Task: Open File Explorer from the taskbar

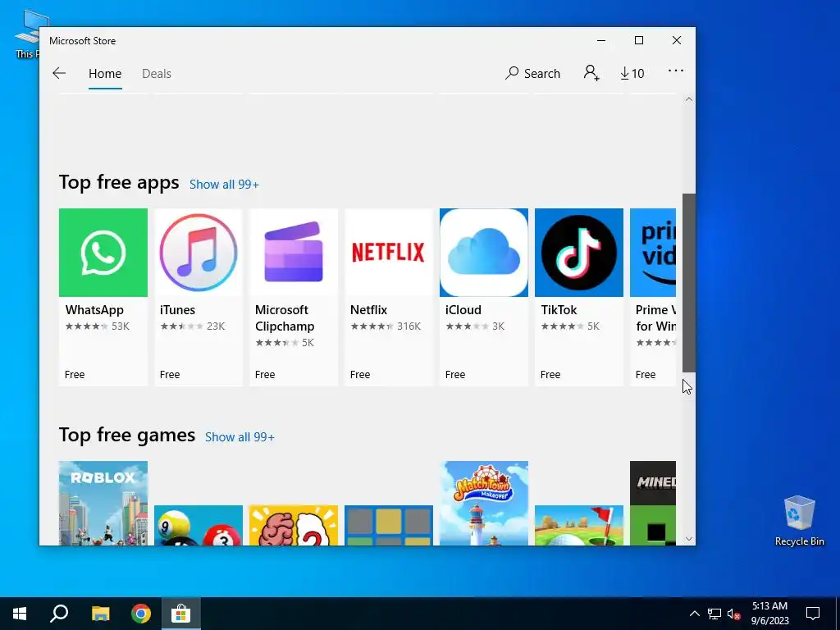Action: (x=100, y=614)
